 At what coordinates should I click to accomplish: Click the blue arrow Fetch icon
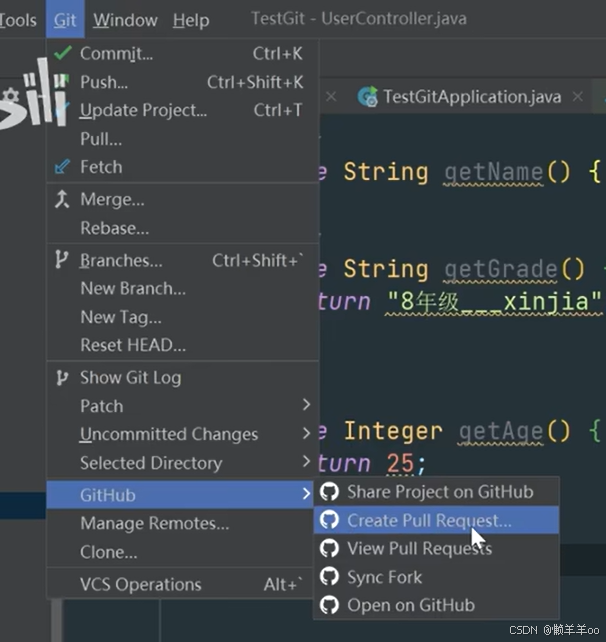[x=62, y=167]
